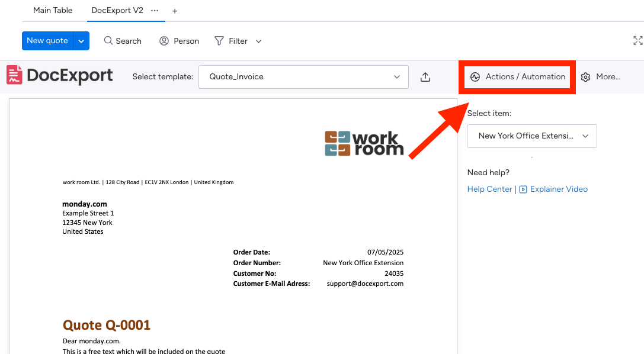Click the 'Customer E-Mail Adress:' label
The width and height of the screenshot is (644, 354).
tap(271, 284)
